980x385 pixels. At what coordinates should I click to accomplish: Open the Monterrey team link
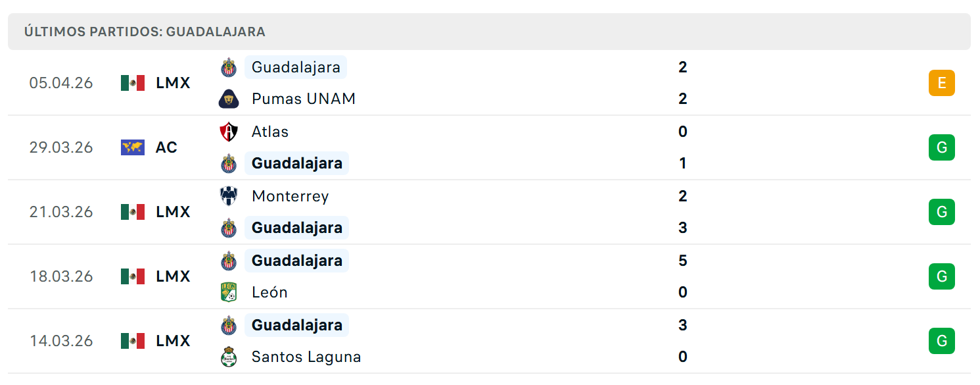pyautogui.click(x=290, y=196)
